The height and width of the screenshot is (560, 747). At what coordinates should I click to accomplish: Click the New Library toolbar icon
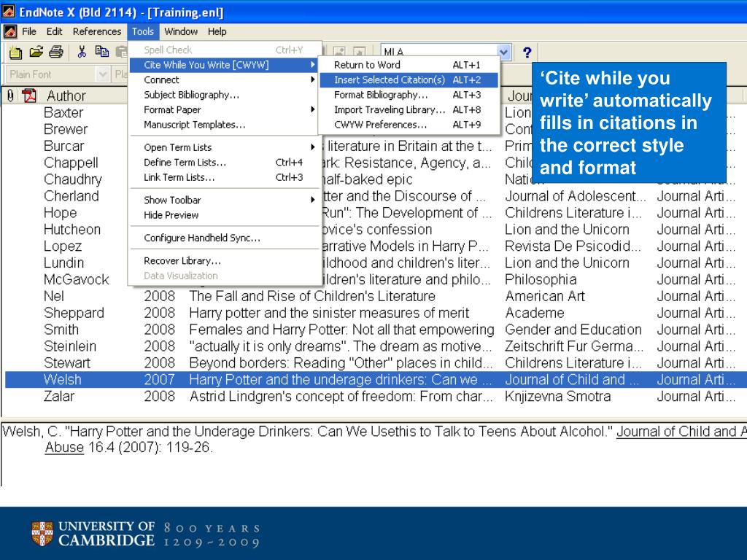tap(16, 52)
